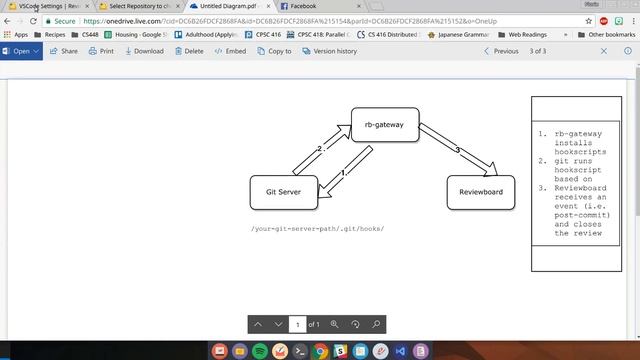Click the Embed option
640x360 pixels.
pos(231,51)
